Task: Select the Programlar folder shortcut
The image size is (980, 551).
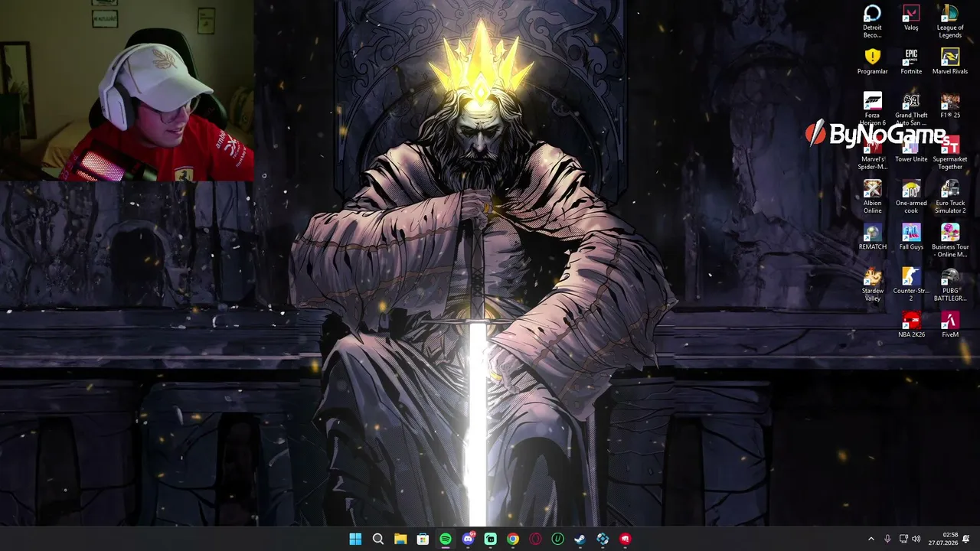Action: pyautogui.click(x=872, y=62)
